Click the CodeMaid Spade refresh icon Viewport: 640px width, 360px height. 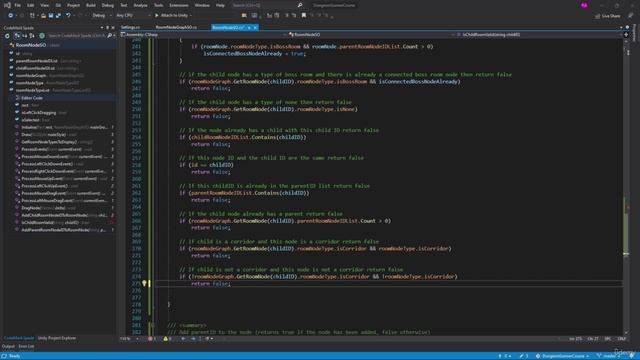click(7, 36)
